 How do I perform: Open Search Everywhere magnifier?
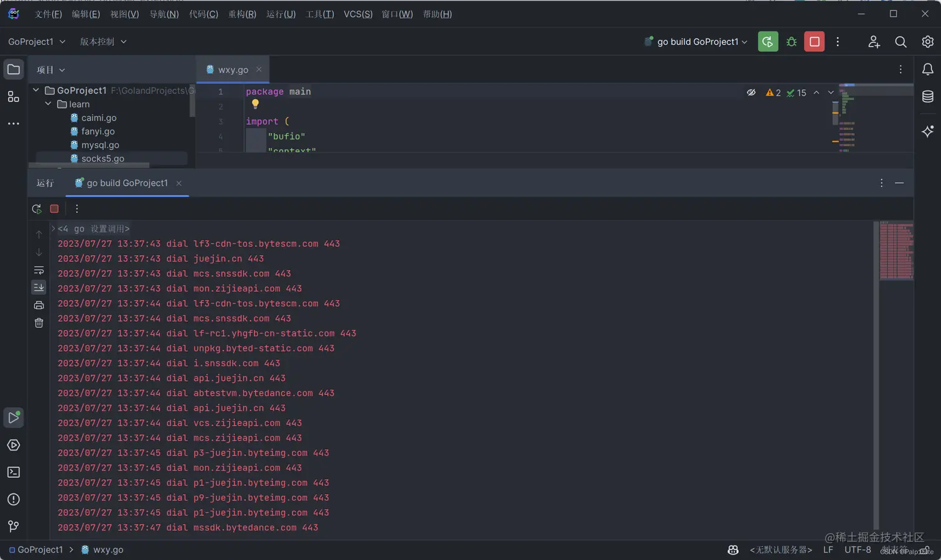[x=901, y=42]
